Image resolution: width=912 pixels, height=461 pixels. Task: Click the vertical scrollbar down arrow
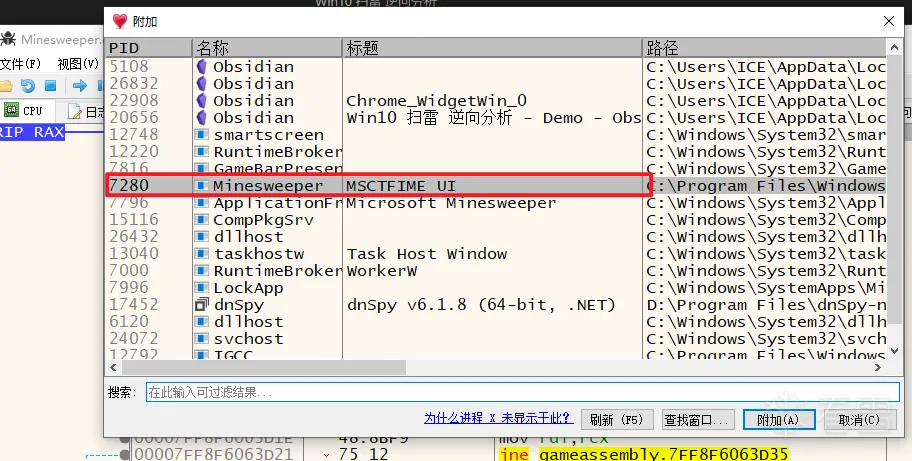893,352
